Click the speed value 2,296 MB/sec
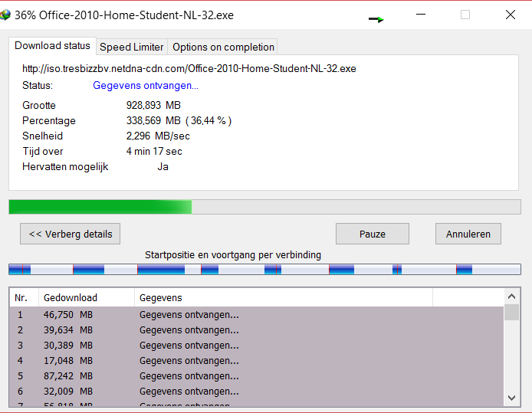 pos(158,136)
